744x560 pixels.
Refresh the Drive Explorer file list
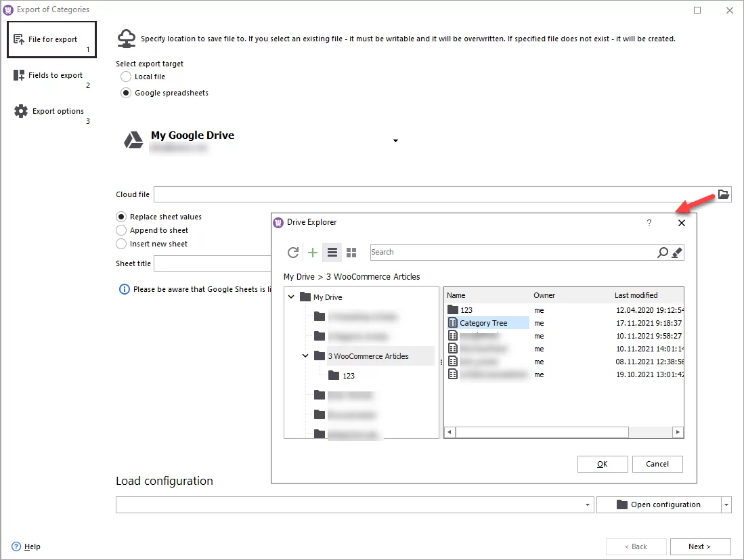point(293,252)
